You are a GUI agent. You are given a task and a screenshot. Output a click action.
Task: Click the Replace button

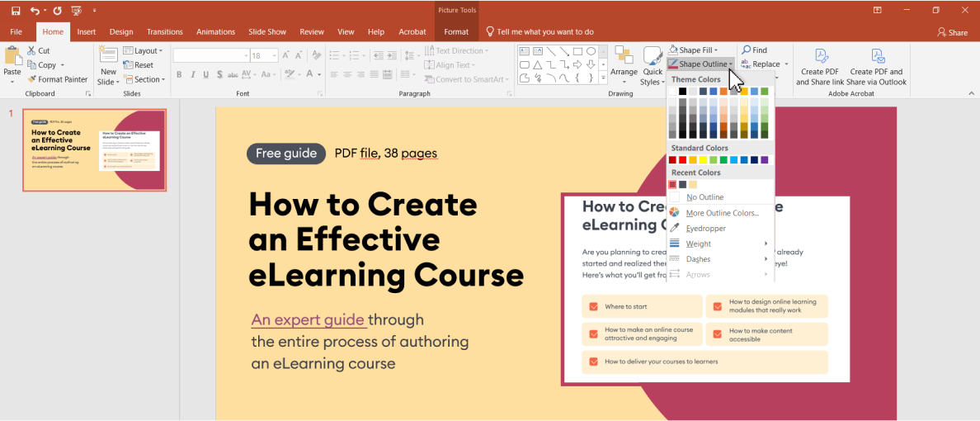(x=766, y=64)
